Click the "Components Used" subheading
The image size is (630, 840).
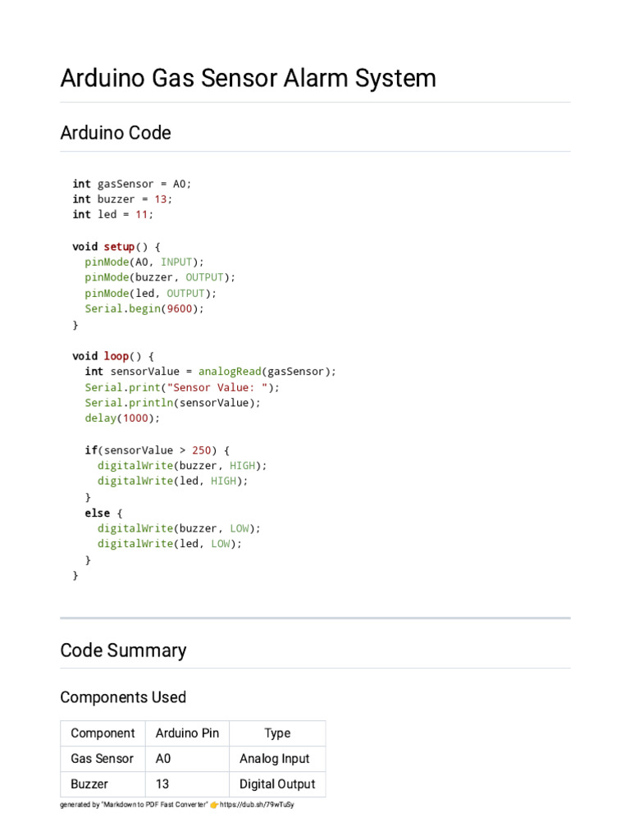click(123, 697)
